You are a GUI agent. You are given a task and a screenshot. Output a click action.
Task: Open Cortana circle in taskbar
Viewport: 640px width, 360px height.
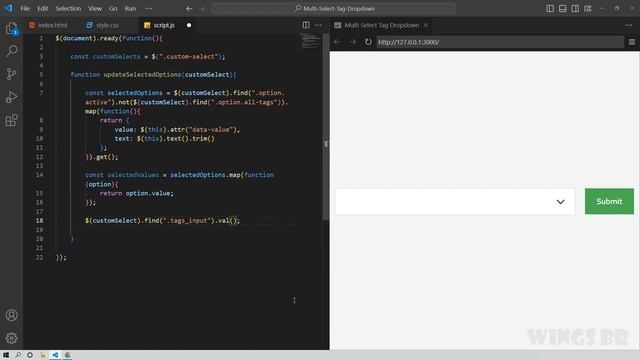30,355
